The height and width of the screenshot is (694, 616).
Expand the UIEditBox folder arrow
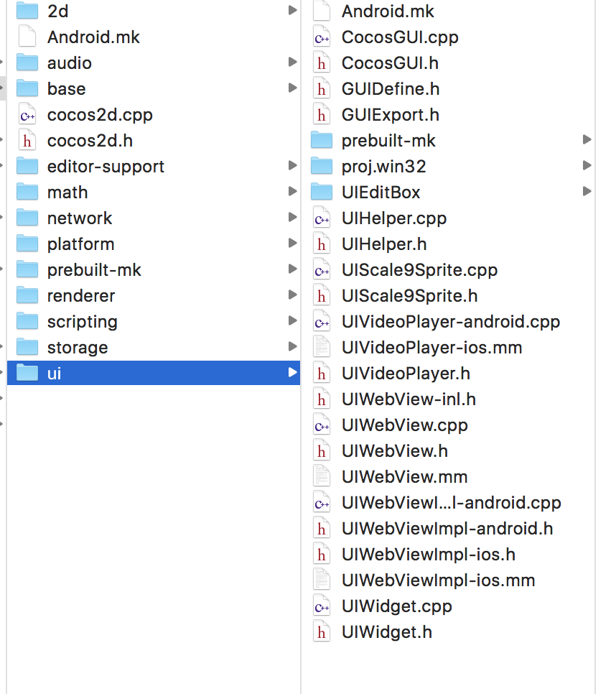coord(587,191)
